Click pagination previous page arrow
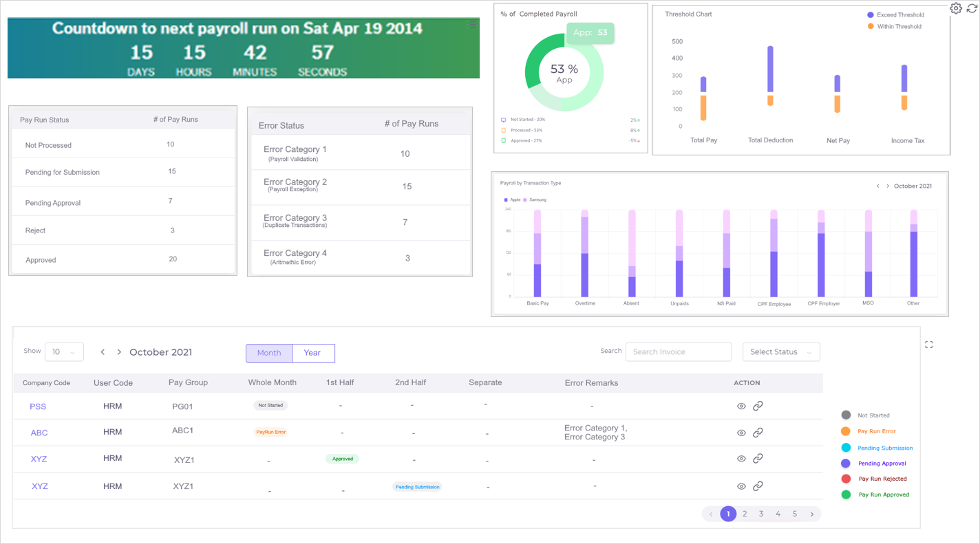The height and width of the screenshot is (544, 980). pyautogui.click(x=711, y=514)
